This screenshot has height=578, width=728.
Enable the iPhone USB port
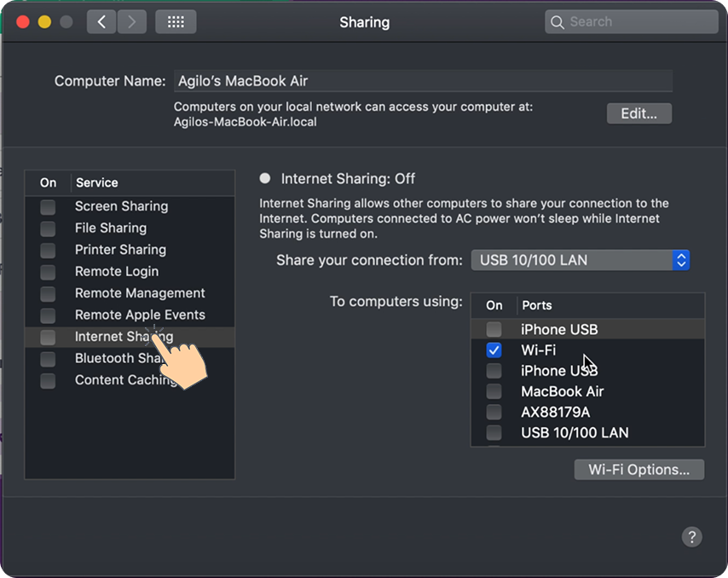point(493,329)
